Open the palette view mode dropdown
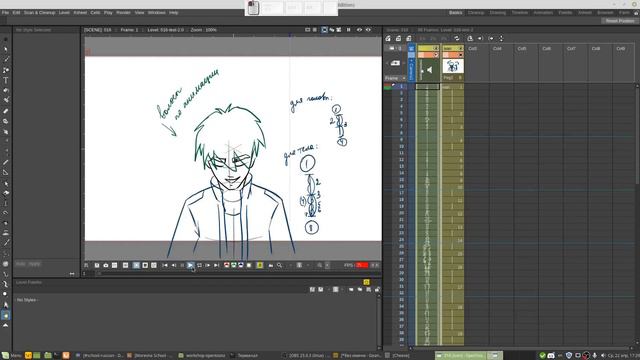 pos(336,289)
